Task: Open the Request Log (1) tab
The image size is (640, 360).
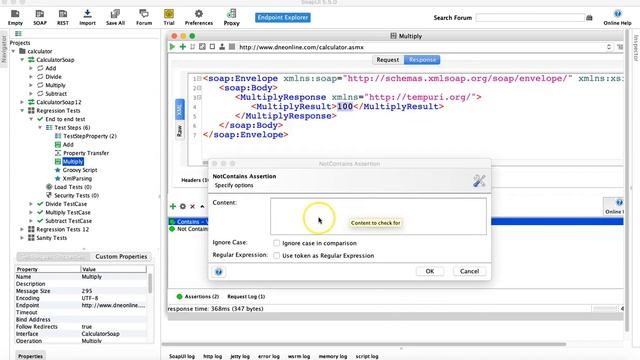Action: pos(246,297)
